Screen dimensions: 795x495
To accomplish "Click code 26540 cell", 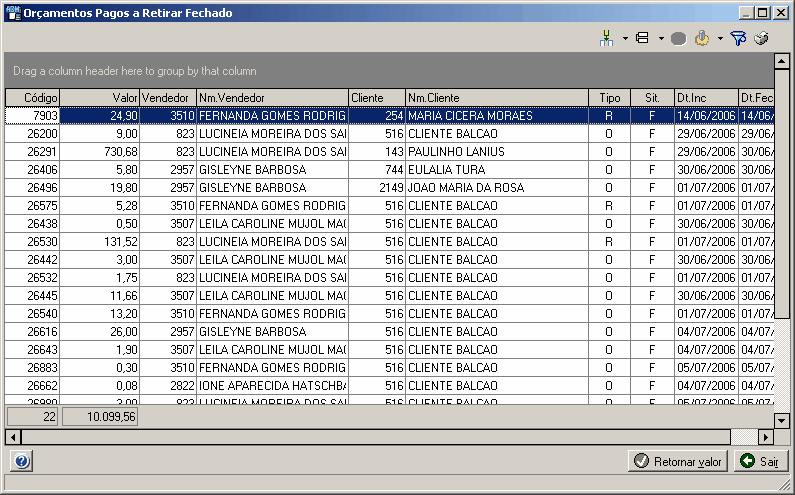I will click(x=32, y=314).
